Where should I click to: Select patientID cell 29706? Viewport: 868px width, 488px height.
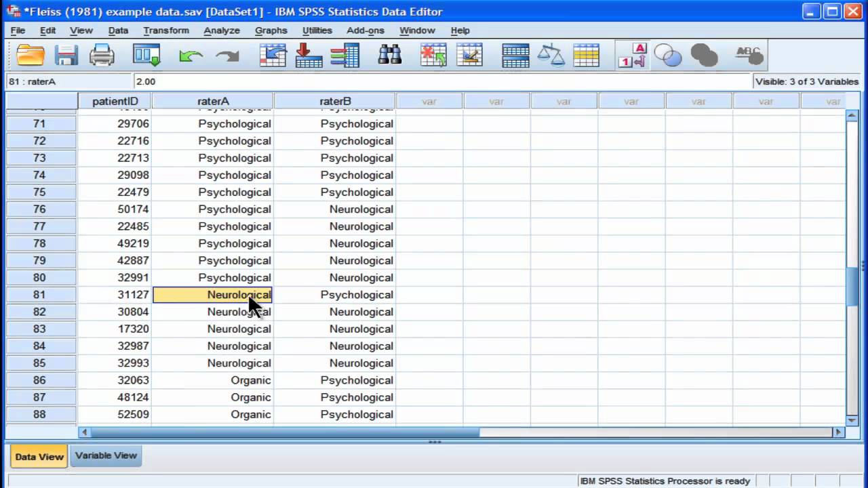point(115,124)
